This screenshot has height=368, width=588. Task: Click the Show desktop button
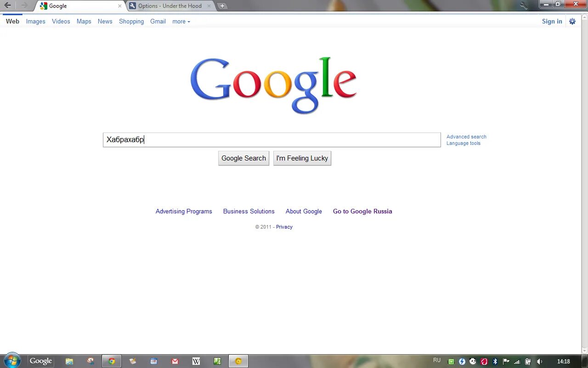584,361
